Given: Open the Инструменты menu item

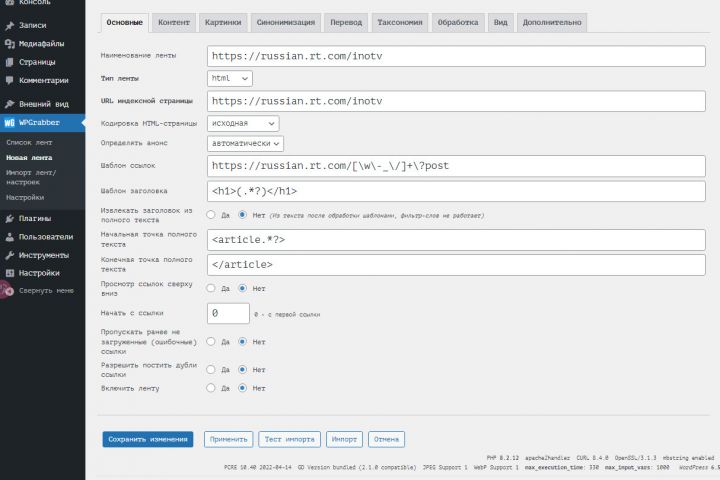Looking at the screenshot, I should [x=42, y=255].
